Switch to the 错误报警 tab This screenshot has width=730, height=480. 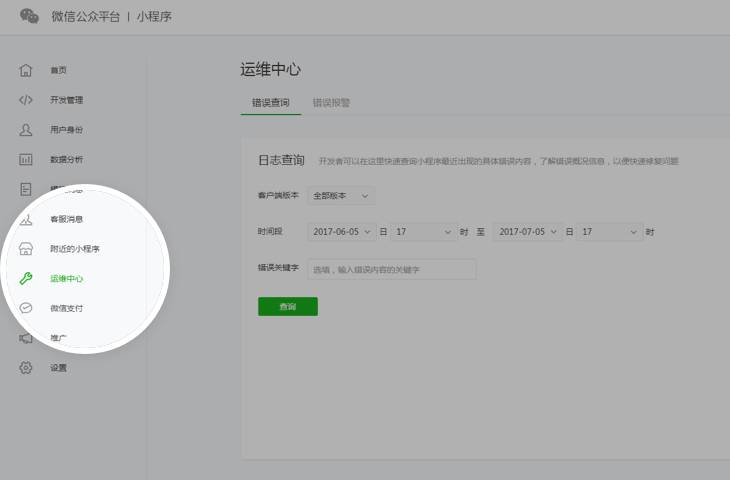pos(331,103)
